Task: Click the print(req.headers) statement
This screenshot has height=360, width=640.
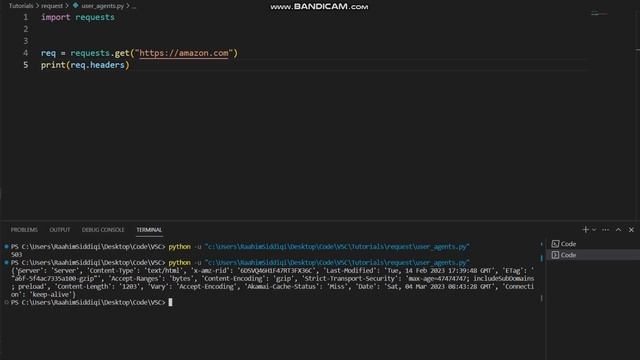Action: 85,65
